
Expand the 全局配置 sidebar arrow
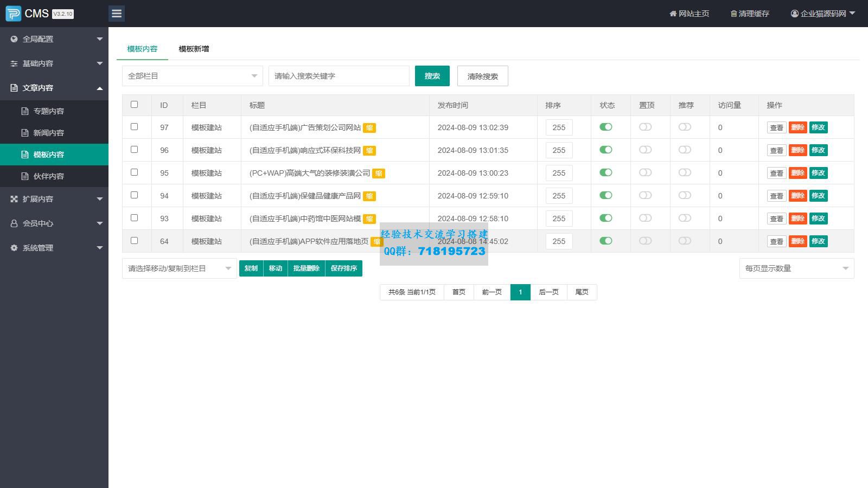pos(100,39)
